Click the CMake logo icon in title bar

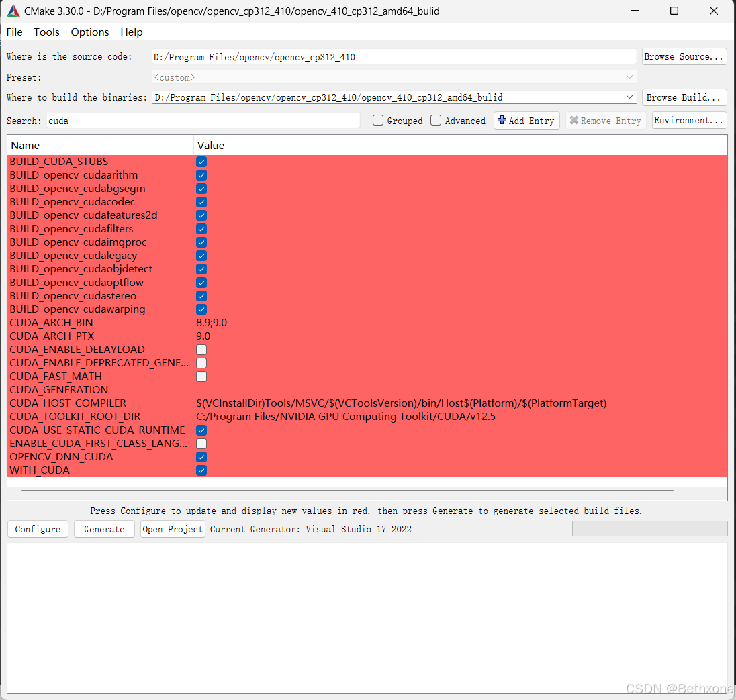coord(13,11)
